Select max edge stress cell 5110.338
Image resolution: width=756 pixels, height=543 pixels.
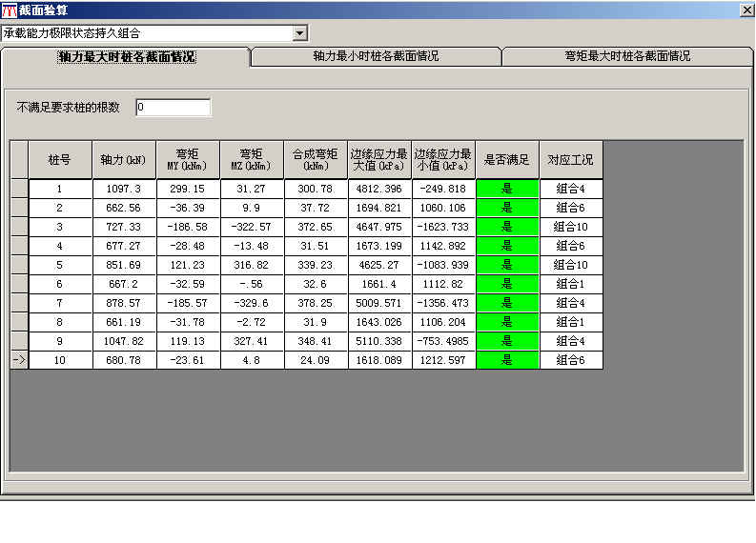379,341
